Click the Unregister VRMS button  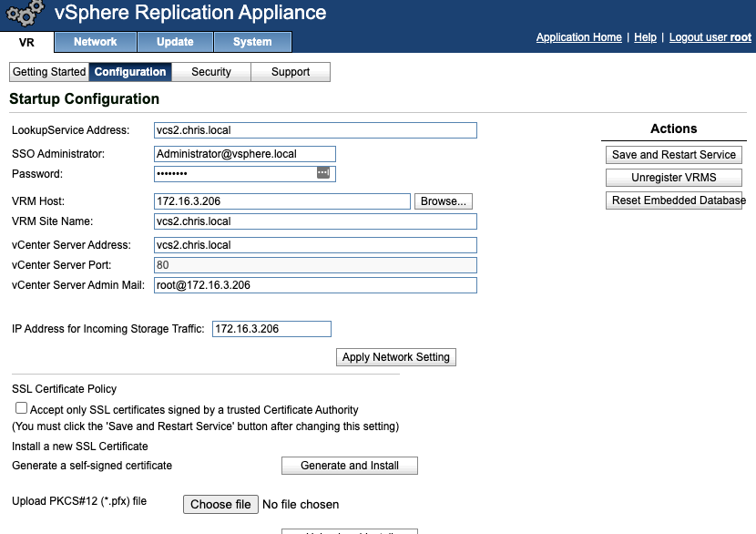point(674,178)
